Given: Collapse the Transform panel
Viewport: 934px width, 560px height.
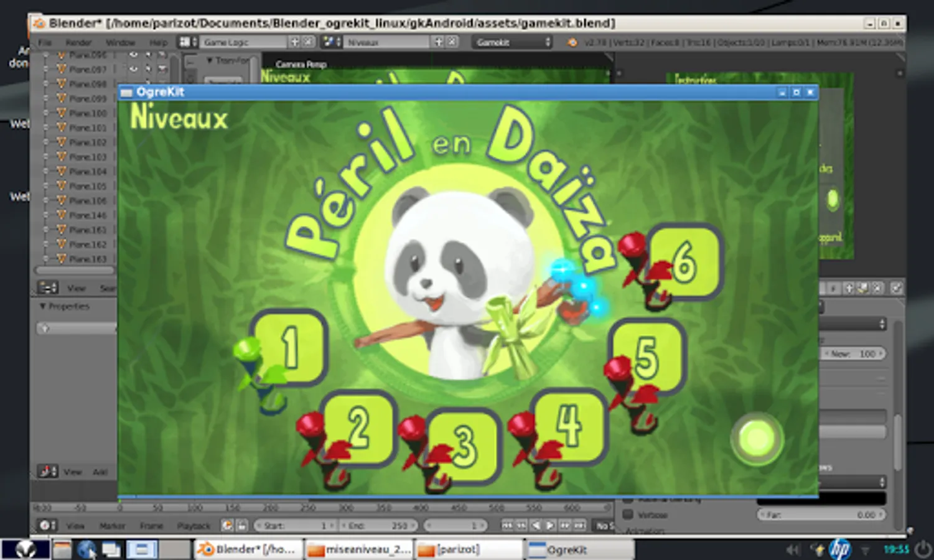Looking at the screenshot, I should point(210,60).
